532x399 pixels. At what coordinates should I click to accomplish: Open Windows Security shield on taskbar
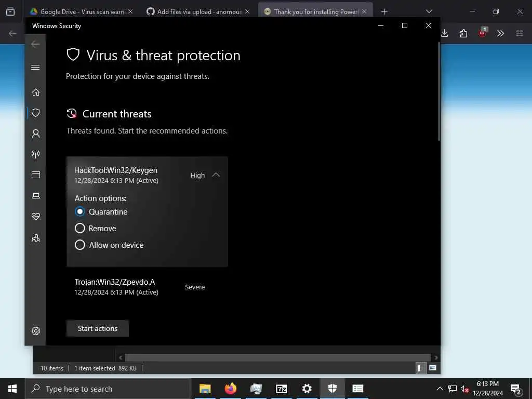[332, 389]
